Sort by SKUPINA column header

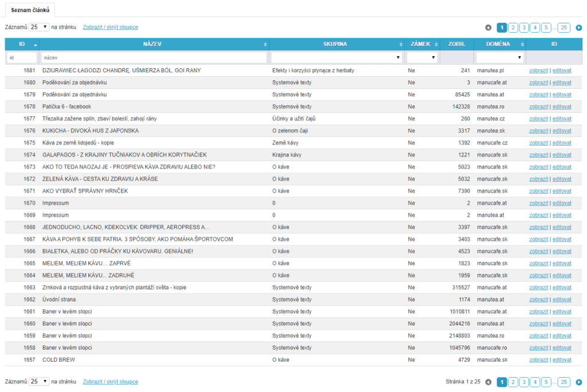(335, 44)
